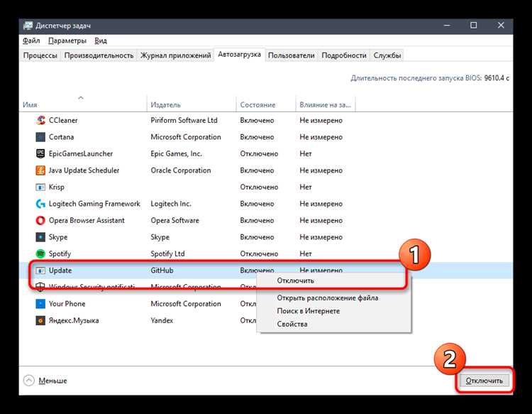This screenshot has height=414, width=532.
Task: Select the CCleaner name text
Action: (x=63, y=120)
